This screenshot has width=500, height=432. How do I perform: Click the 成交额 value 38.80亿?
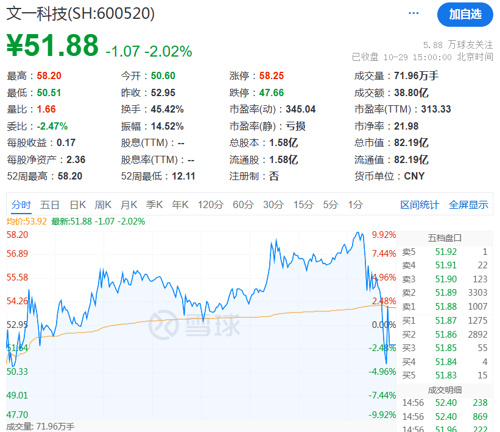click(x=411, y=93)
